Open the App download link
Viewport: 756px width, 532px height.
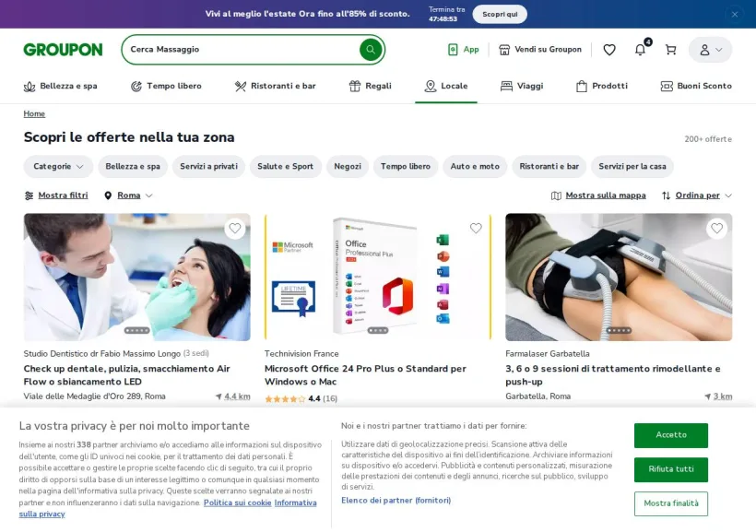pos(464,49)
